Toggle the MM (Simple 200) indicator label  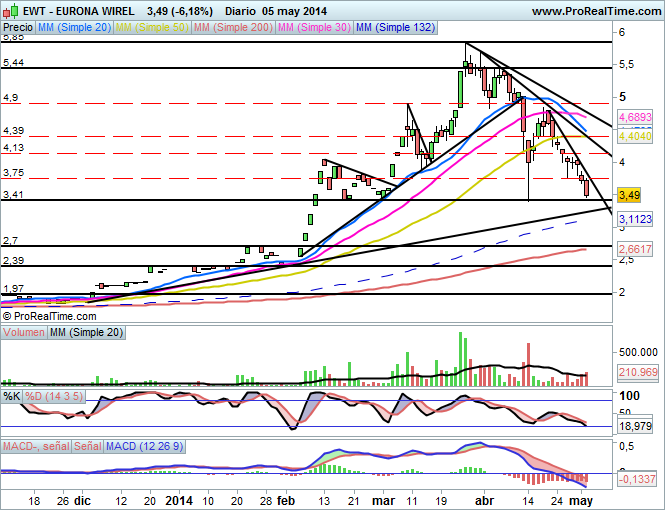pos(231,28)
